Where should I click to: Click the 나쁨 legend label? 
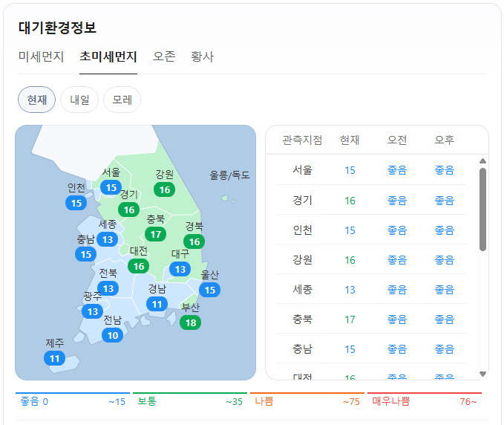point(264,401)
